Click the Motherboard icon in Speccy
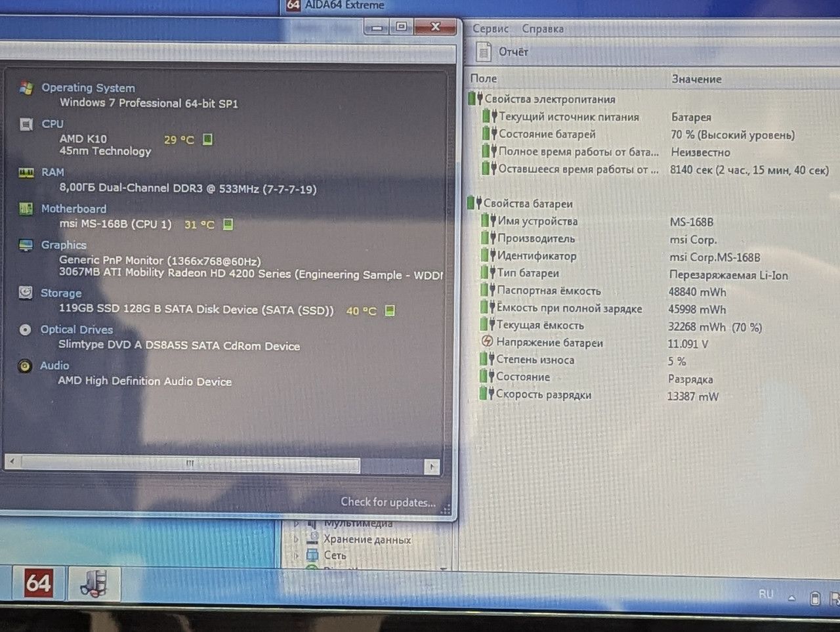 point(26,209)
